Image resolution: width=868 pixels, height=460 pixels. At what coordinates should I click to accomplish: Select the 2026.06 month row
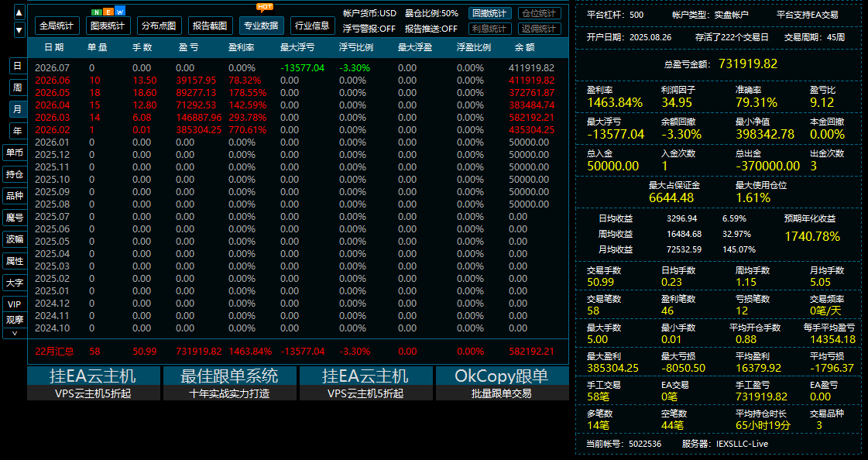(298, 81)
